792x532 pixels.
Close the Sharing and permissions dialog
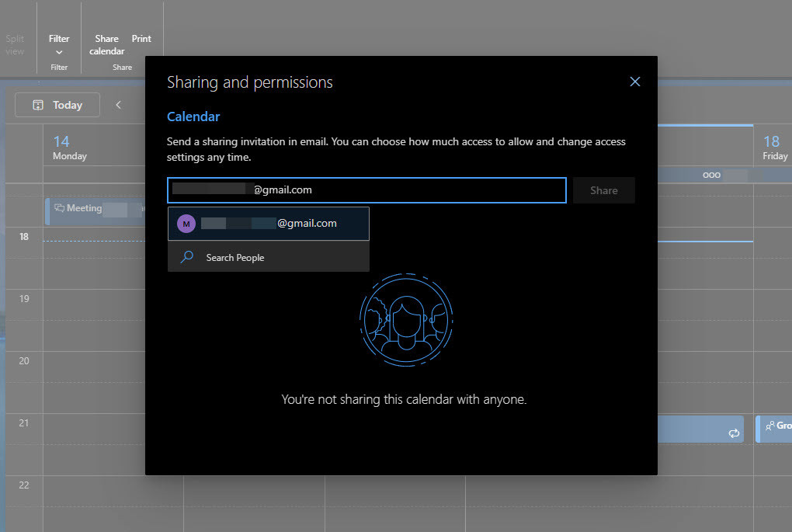pos(635,82)
